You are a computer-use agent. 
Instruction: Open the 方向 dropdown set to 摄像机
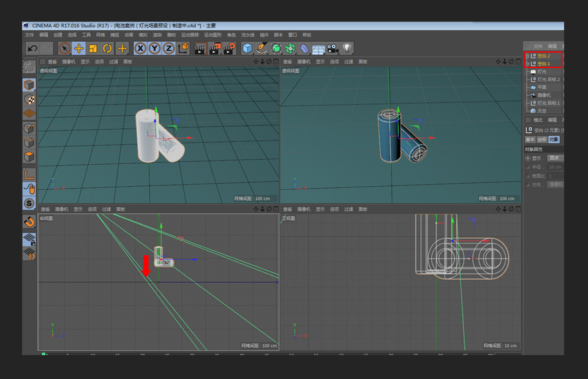(555, 184)
